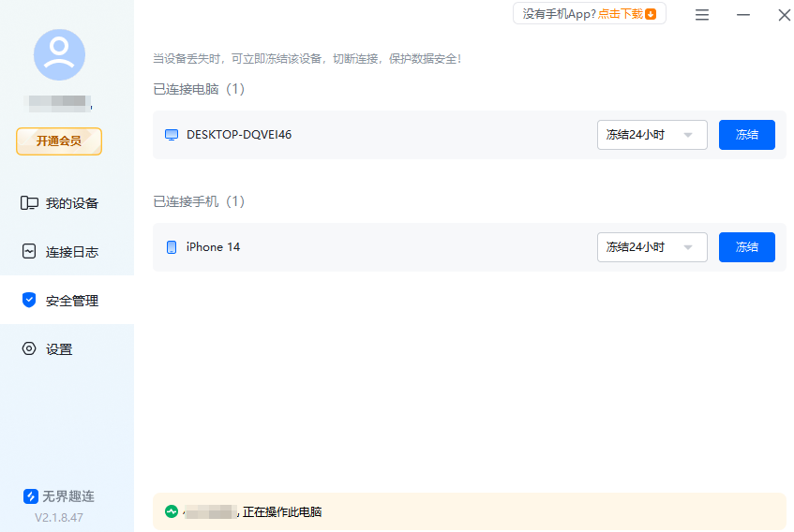Freeze the iPhone 14 with 冻结 button
Image resolution: width=794 pixels, height=532 pixels.
point(747,247)
